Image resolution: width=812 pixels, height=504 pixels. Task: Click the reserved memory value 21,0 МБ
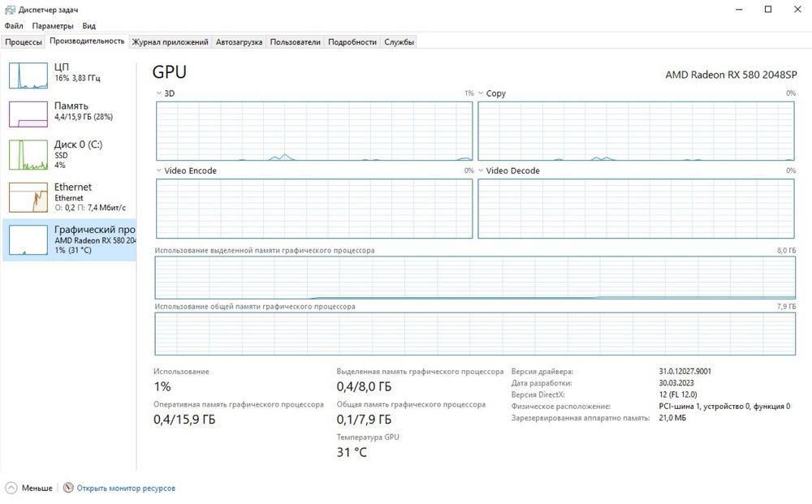pyautogui.click(x=672, y=418)
